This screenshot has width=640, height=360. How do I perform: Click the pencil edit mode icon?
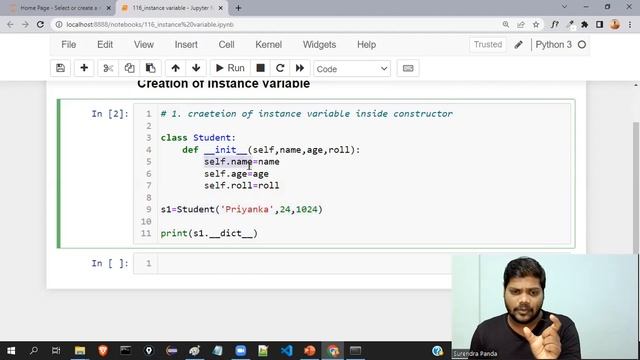coord(518,44)
